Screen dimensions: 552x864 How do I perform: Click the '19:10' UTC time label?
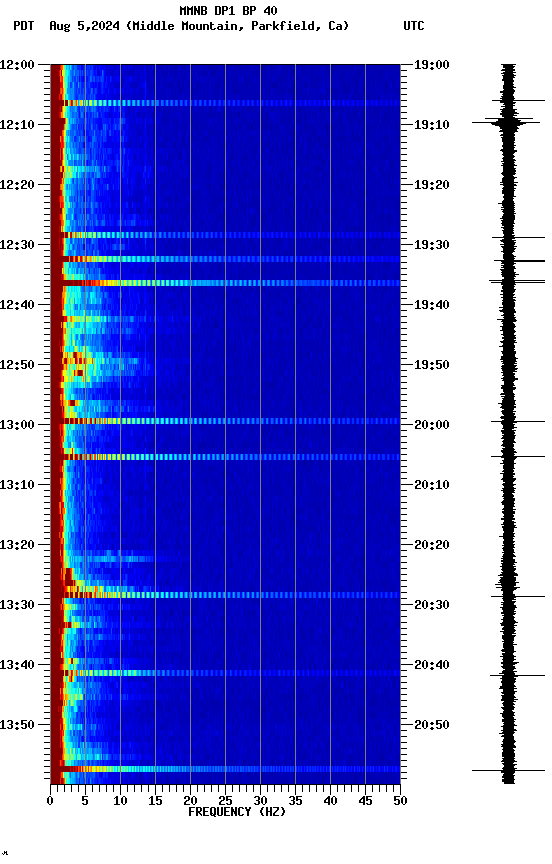432,125
